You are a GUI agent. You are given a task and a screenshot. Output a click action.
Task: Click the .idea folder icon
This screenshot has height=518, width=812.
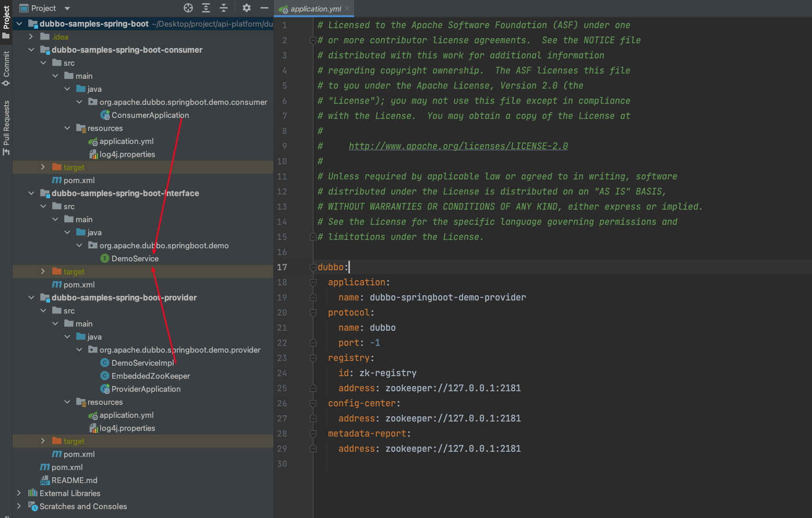click(45, 37)
